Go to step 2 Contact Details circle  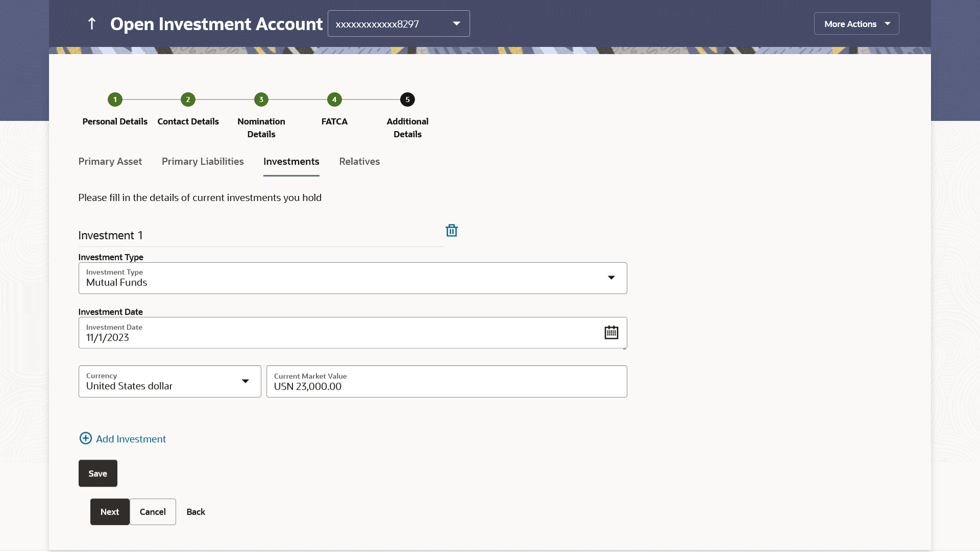pyautogui.click(x=188, y=99)
